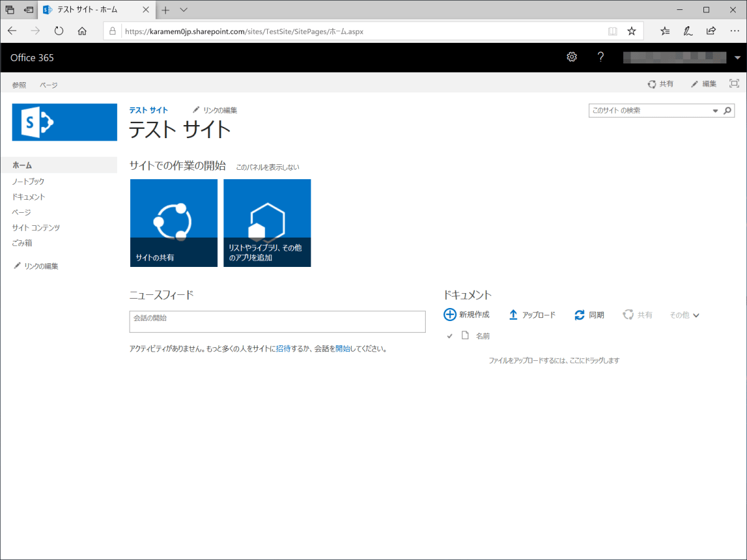
Task: Expand the search scope dropdown arrow
Action: pos(715,111)
